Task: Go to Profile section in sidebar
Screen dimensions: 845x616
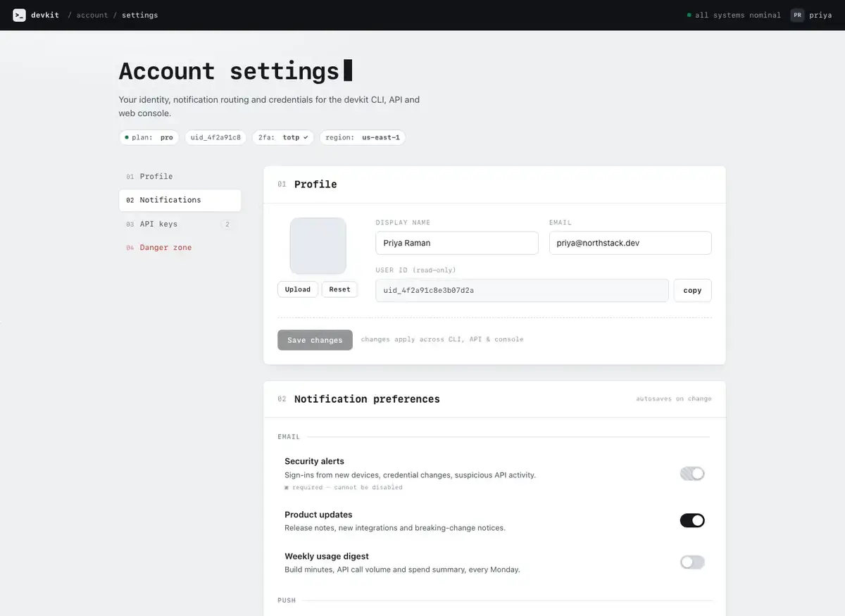Action: click(180, 177)
